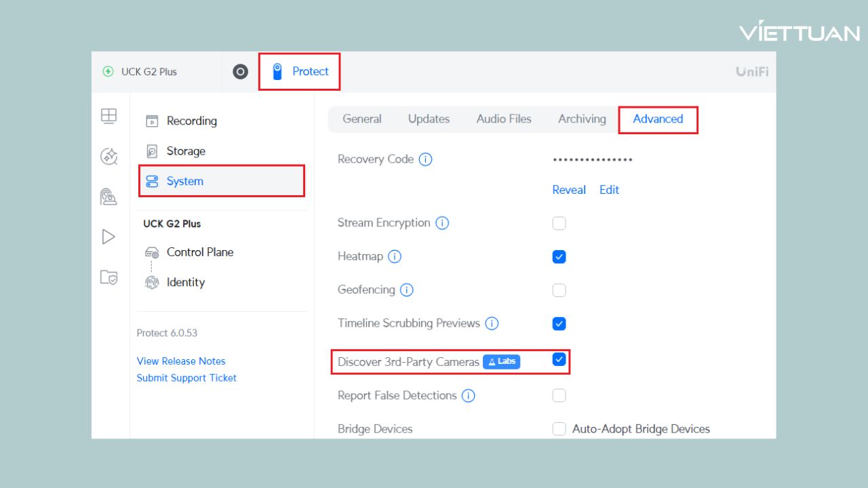The height and width of the screenshot is (488, 868).
Task: Open View Release Notes link
Action: coord(181,361)
